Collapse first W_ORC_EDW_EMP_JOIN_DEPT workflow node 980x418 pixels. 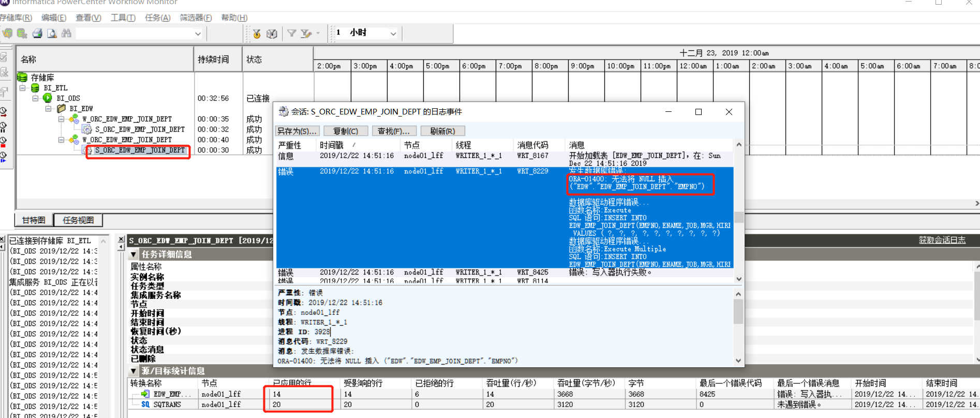click(61, 119)
